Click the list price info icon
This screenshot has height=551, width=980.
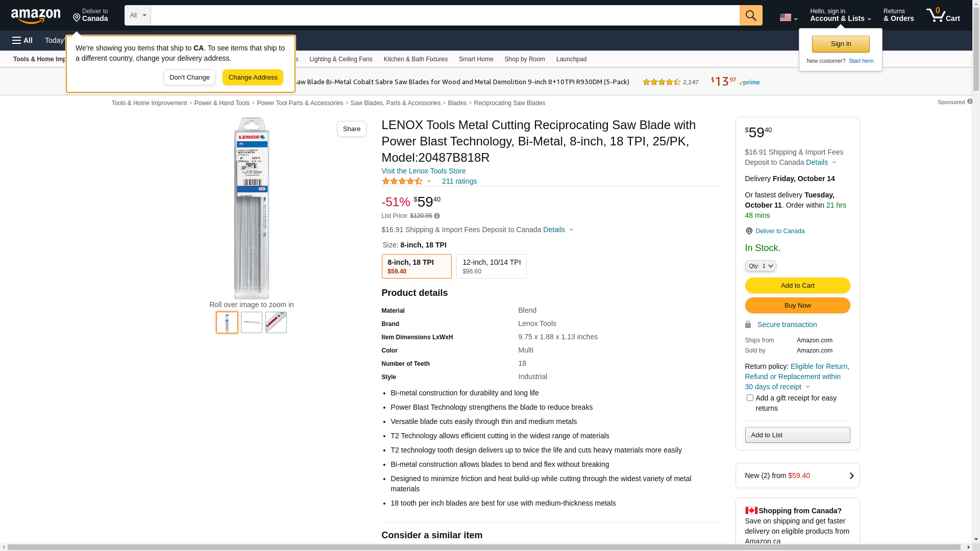[437, 216]
